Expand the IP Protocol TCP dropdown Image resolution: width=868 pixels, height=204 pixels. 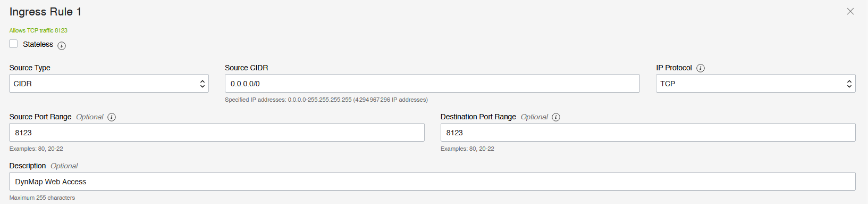coord(756,84)
